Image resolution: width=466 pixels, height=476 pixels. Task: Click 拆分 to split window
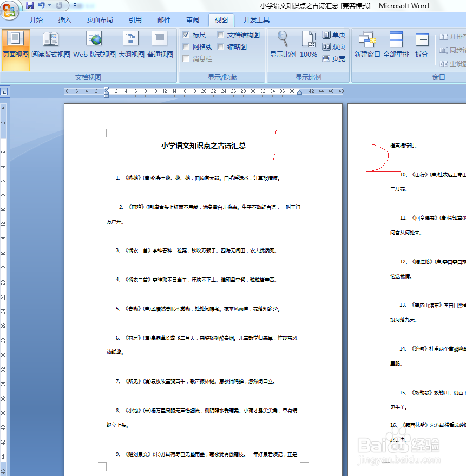422,44
